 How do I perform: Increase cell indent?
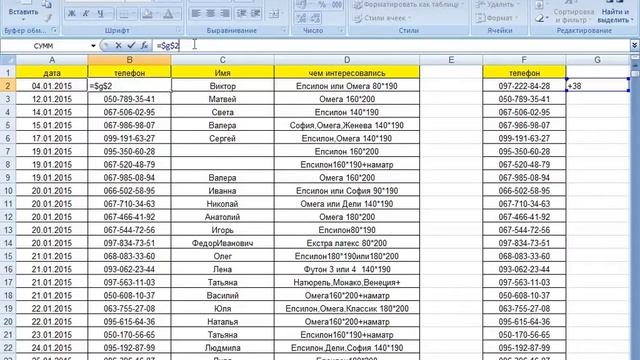point(256,13)
